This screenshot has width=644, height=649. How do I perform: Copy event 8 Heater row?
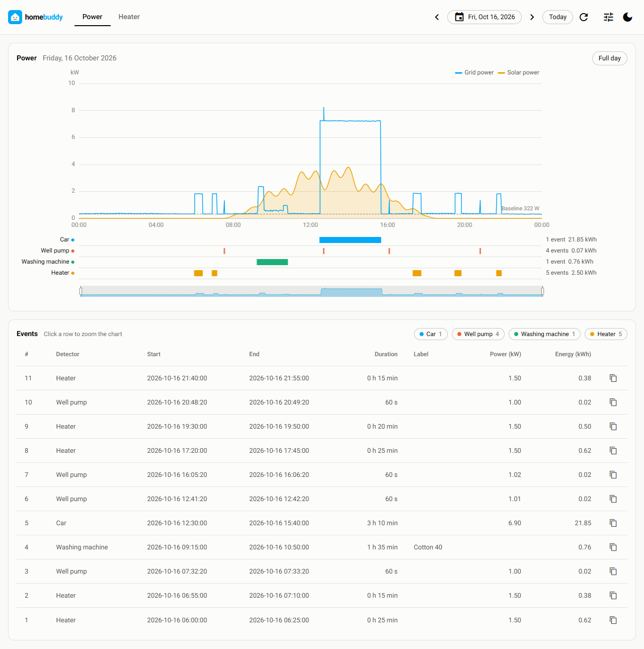[613, 451]
